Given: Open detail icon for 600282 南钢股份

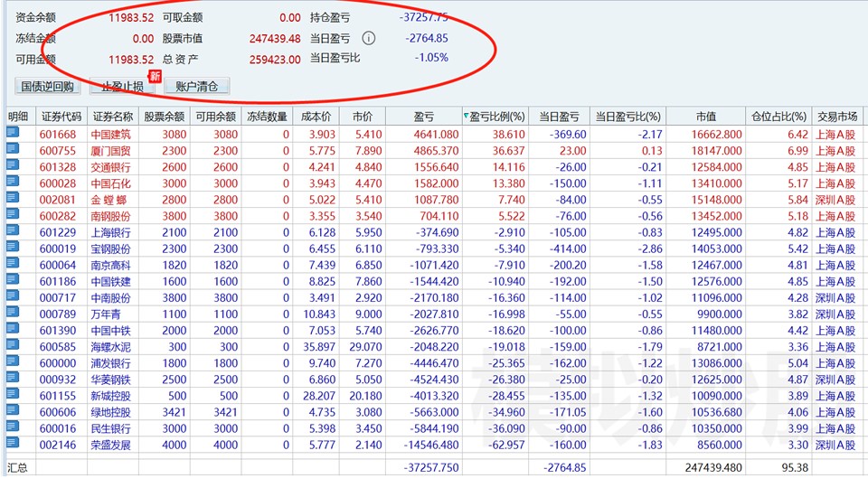Looking at the screenshot, I should click(13, 215).
